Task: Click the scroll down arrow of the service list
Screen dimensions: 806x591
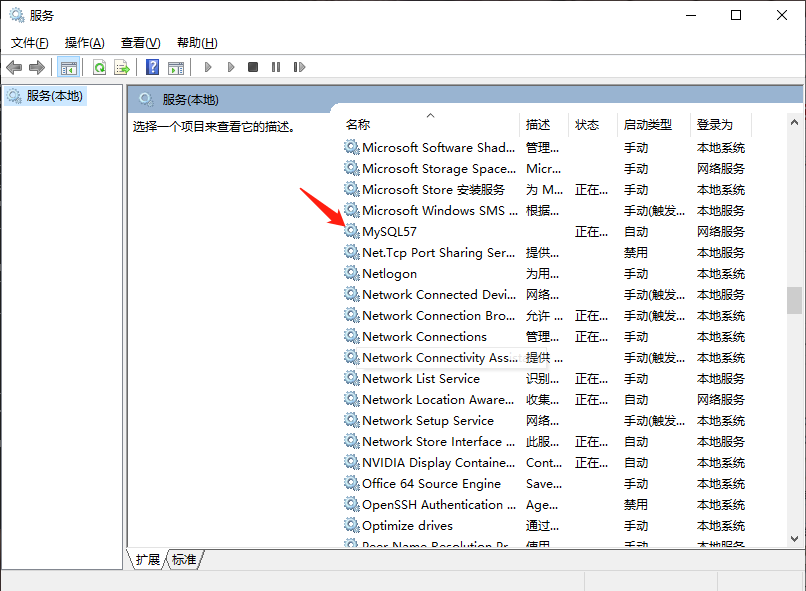Action: click(x=794, y=539)
